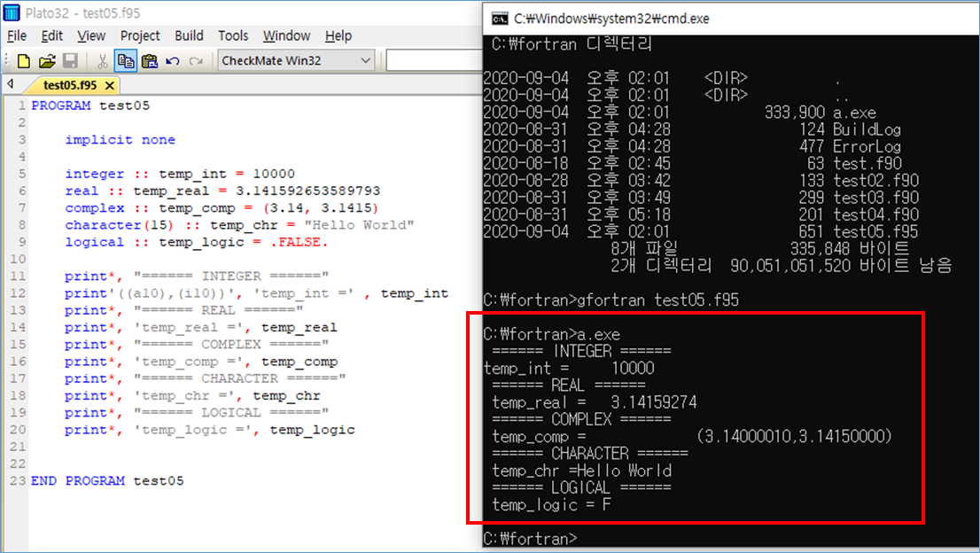Save the file with the floppy disk icon
This screenshot has height=553, width=980.
pos(70,60)
